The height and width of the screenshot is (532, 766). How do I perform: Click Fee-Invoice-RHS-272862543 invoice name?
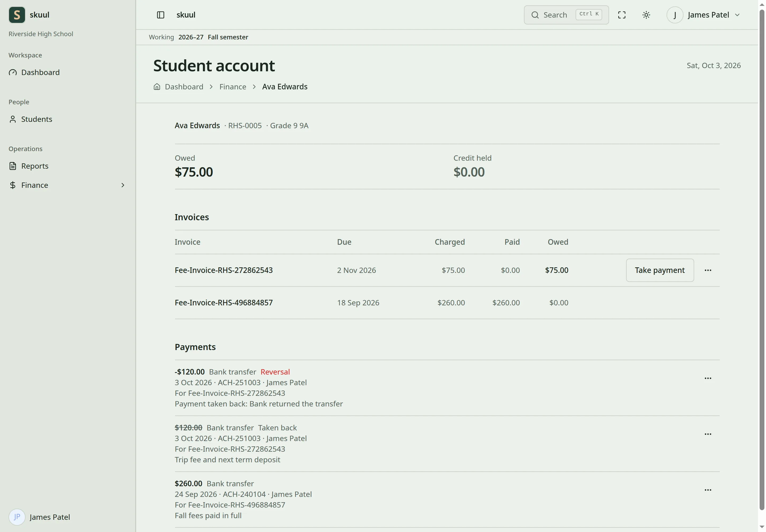click(223, 270)
